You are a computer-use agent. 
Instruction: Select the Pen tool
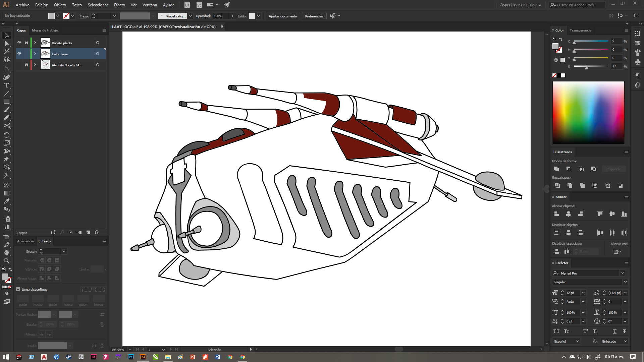click(x=6, y=77)
